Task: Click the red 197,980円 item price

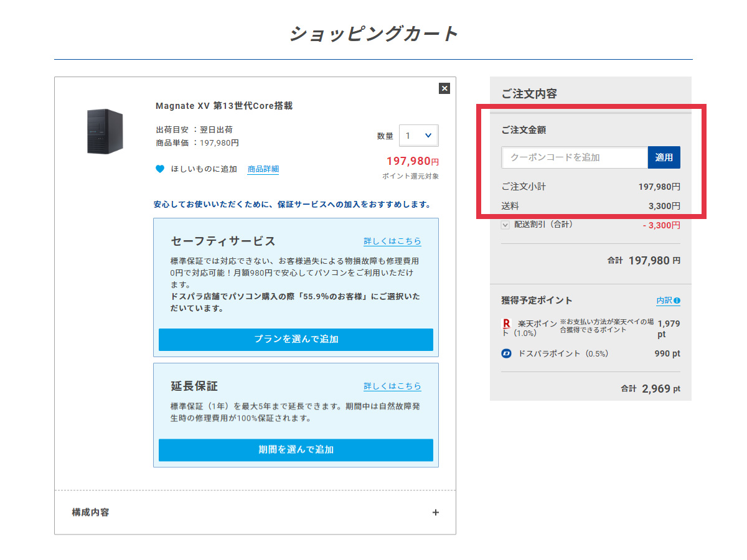Action: [x=412, y=162]
